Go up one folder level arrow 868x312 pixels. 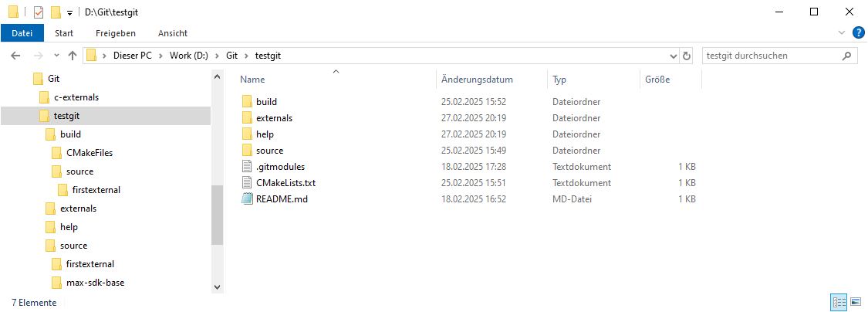pos(72,56)
